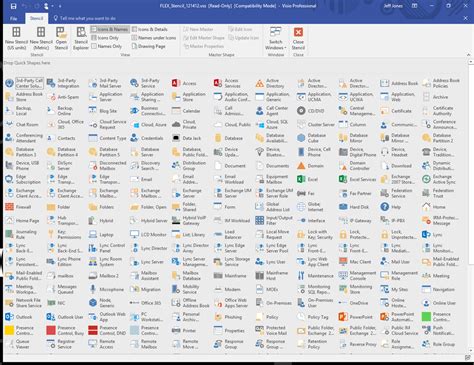
Task: Pick the Data Jack shape
Action: (x=186, y=138)
